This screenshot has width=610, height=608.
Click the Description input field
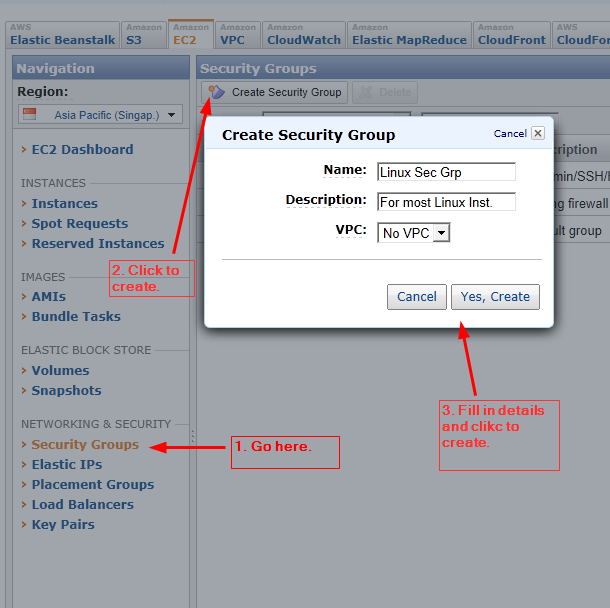tap(446, 202)
